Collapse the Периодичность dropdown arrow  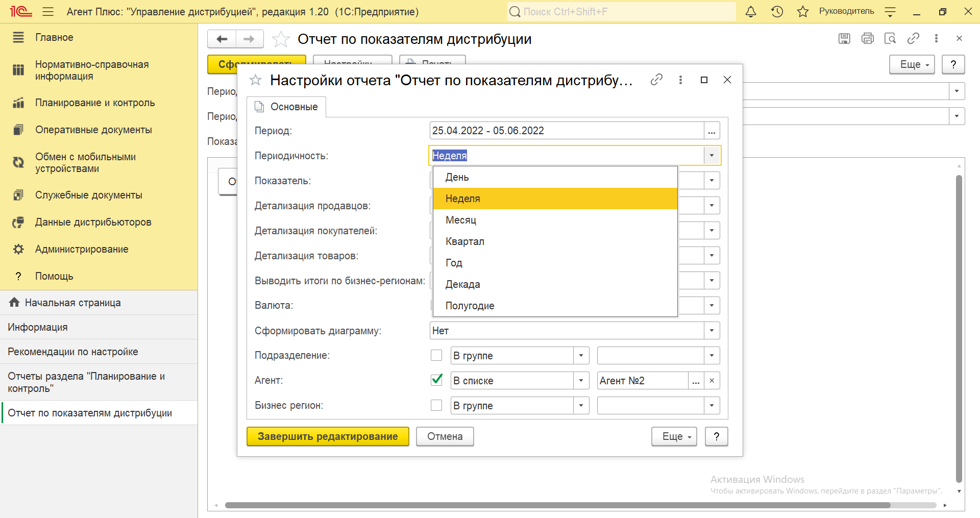tap(712, 156)
